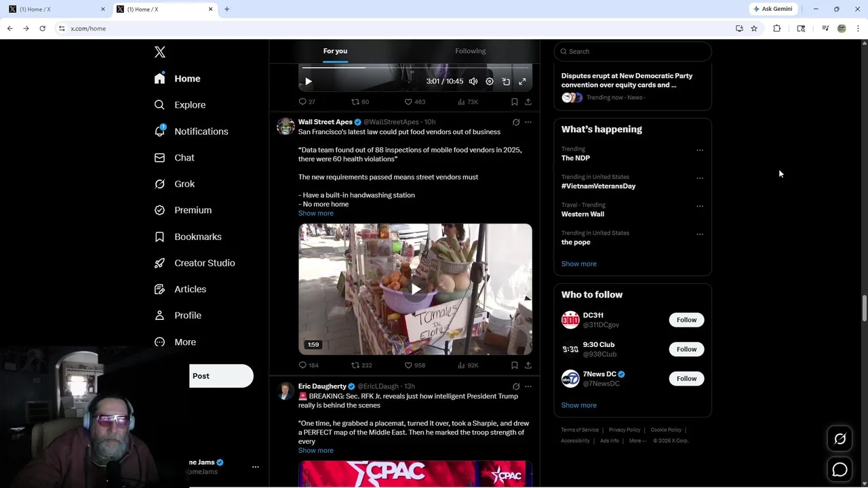View analytics of the post with 92K views
Screen dimensions: 868x488
point(468,365)
